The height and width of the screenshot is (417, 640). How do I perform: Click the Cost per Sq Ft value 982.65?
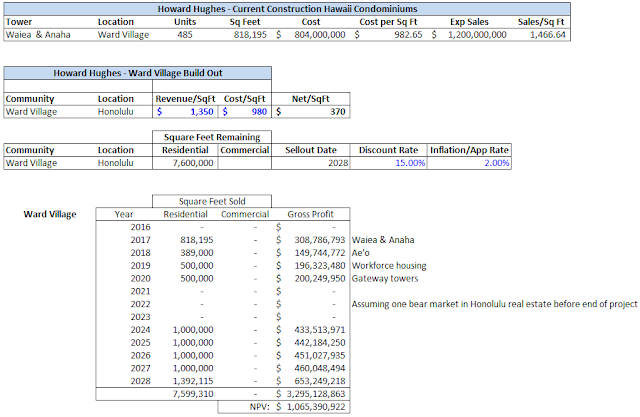(408, 35)
